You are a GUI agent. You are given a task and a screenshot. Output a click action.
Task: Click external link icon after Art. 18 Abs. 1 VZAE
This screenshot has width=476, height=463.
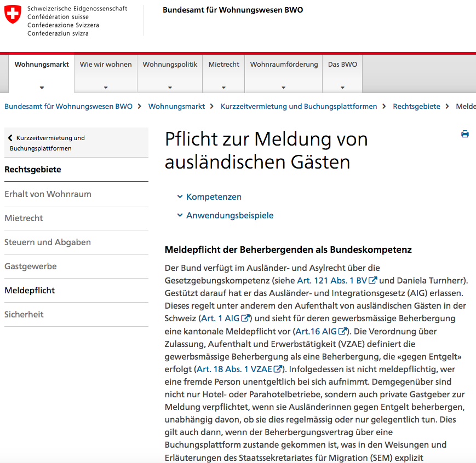278,369
